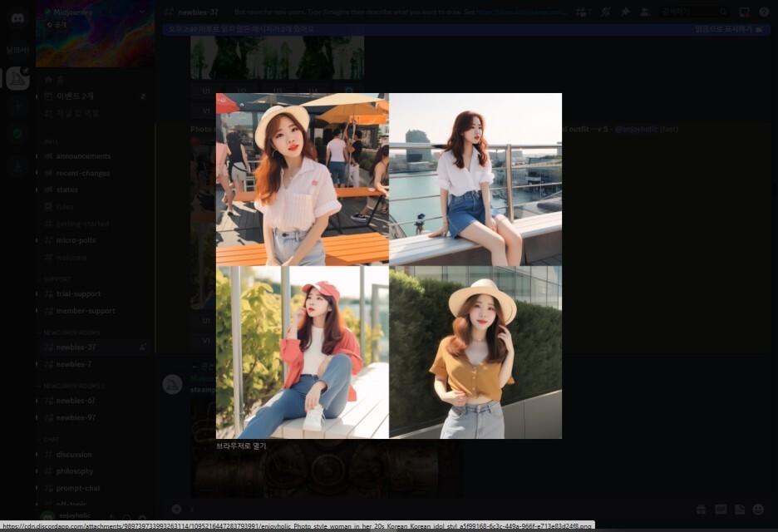
Task: Click the V1 variation button under forest image
Action: pyautogui.click(x=206, y=111)
